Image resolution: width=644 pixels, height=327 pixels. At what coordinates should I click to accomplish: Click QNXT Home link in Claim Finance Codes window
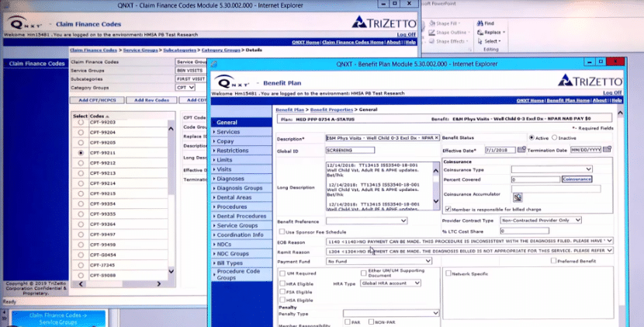[x=306, y=42]
